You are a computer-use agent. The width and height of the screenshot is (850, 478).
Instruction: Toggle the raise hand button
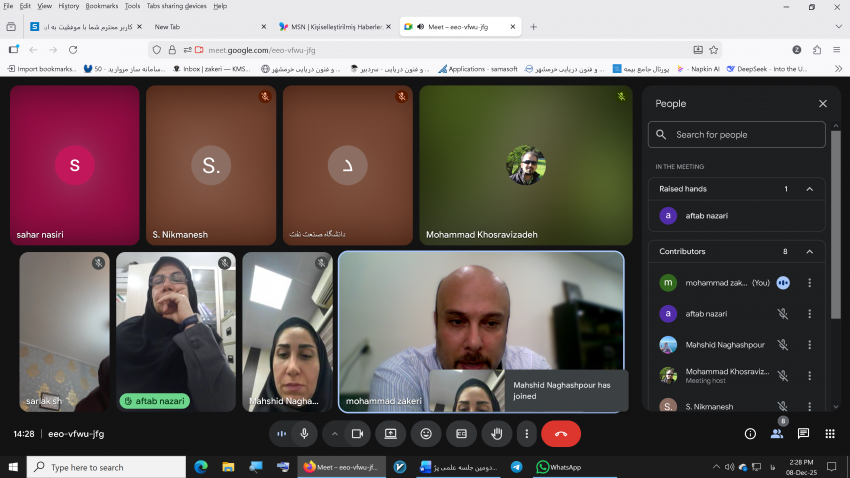pos(495,434)
